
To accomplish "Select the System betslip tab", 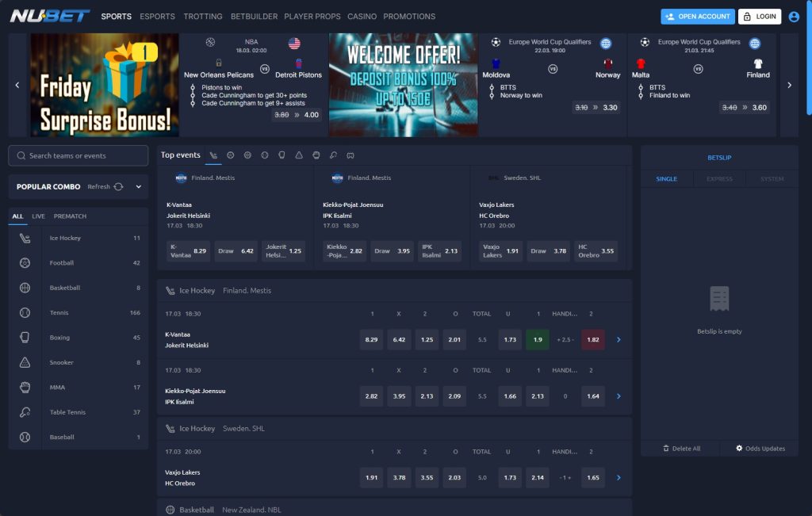I will 772,178.
